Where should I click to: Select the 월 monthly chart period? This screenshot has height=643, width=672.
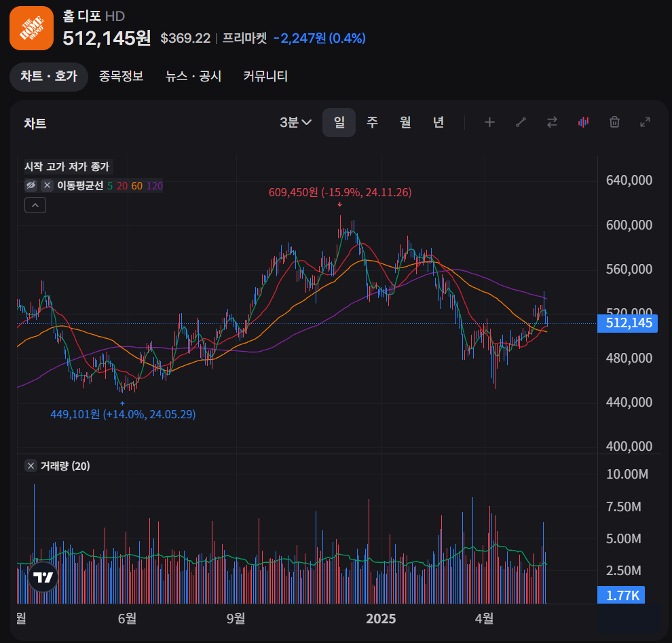405,123
